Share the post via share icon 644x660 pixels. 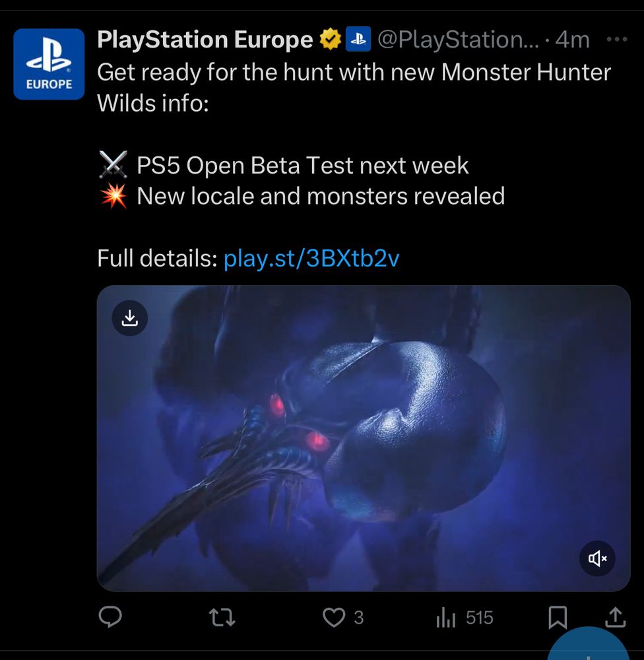(616, 617)
